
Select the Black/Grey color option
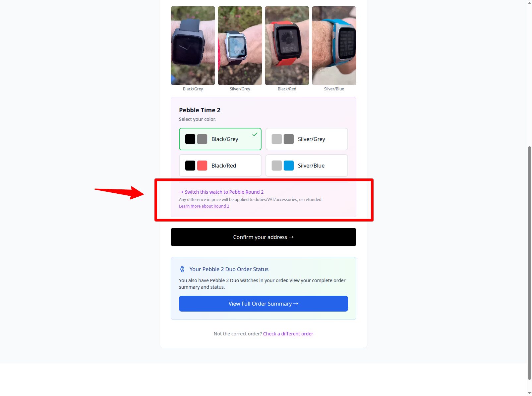(x=220, y=139)
